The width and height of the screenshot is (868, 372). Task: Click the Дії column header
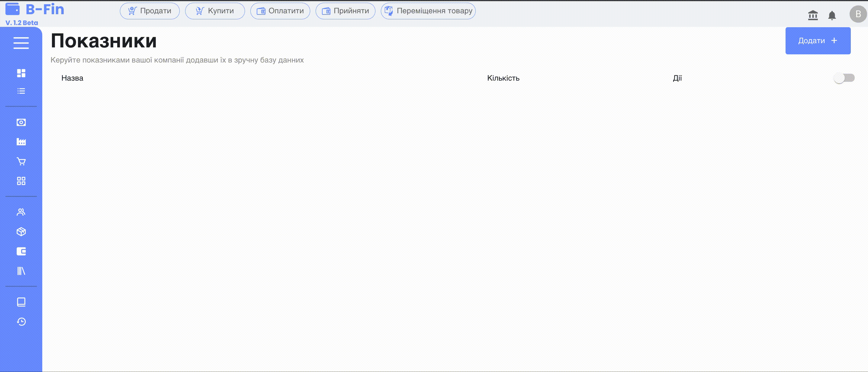click(x=677, y=78)
